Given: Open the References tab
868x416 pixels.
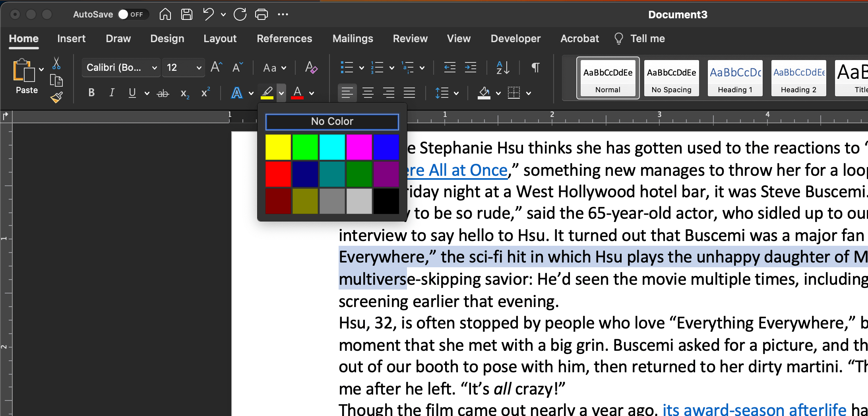Looking at the screenshot, I should click(x=284, y=39).
